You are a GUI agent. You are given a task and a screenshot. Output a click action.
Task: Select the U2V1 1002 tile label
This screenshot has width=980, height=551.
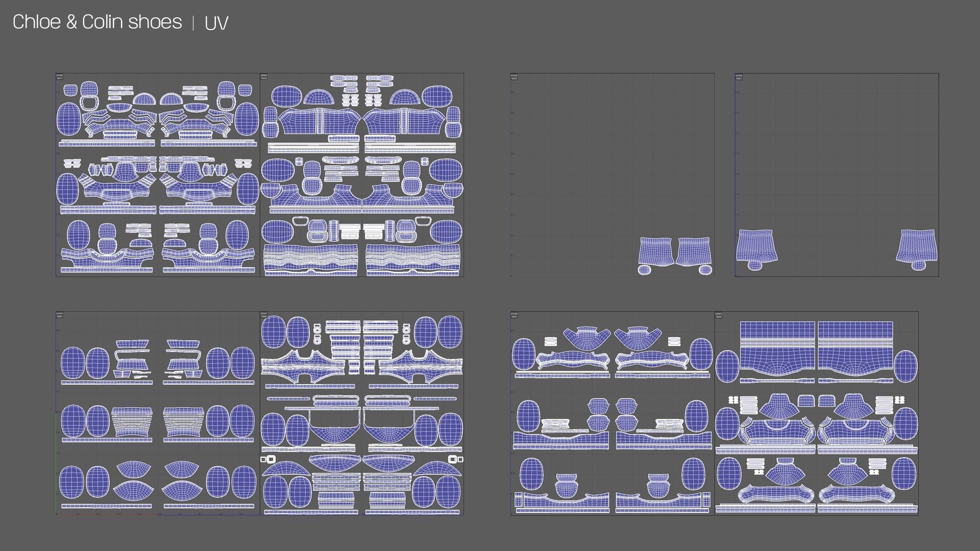tap(263, 315)
